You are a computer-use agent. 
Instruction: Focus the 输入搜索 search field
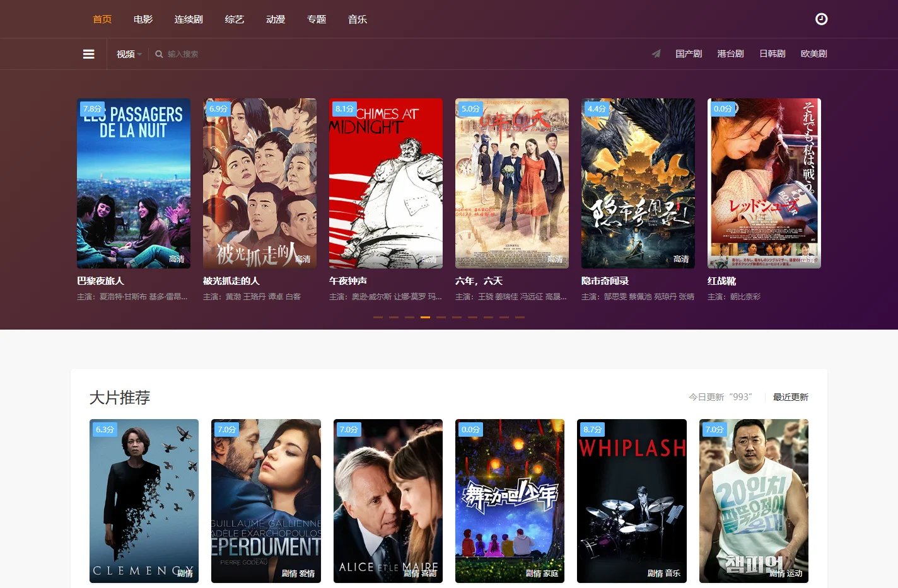[x=183, y=54]
